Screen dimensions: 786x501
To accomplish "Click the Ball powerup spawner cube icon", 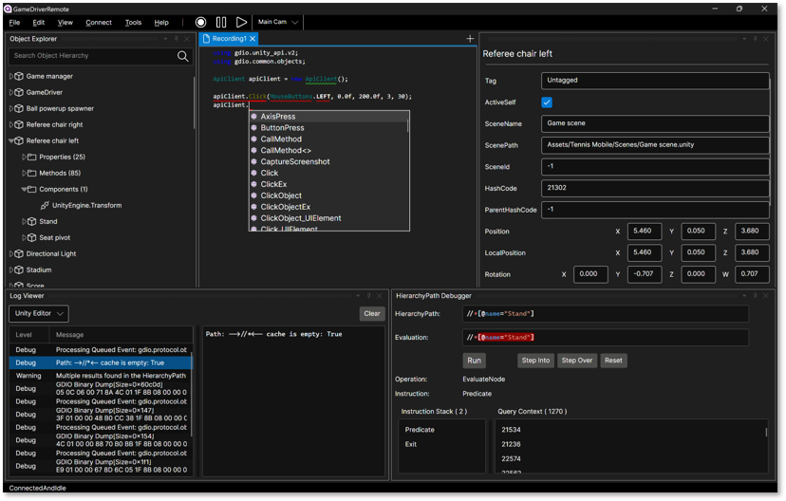I will click(x=17, y=108).
